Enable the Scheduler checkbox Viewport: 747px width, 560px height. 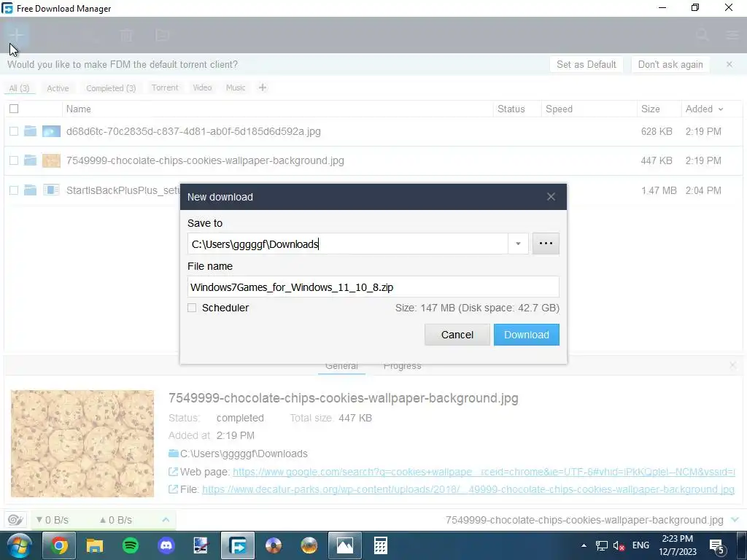coord(192,308)
